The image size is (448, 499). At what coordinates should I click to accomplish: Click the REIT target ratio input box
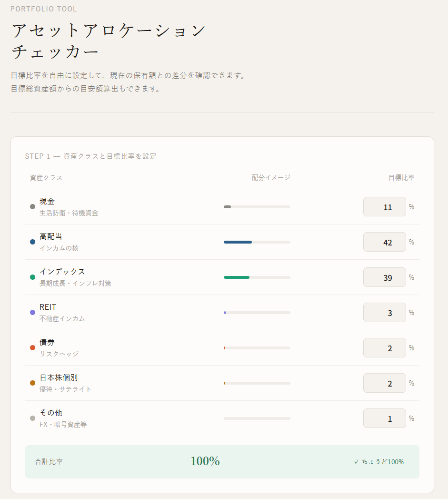click(x=384, y=313)
